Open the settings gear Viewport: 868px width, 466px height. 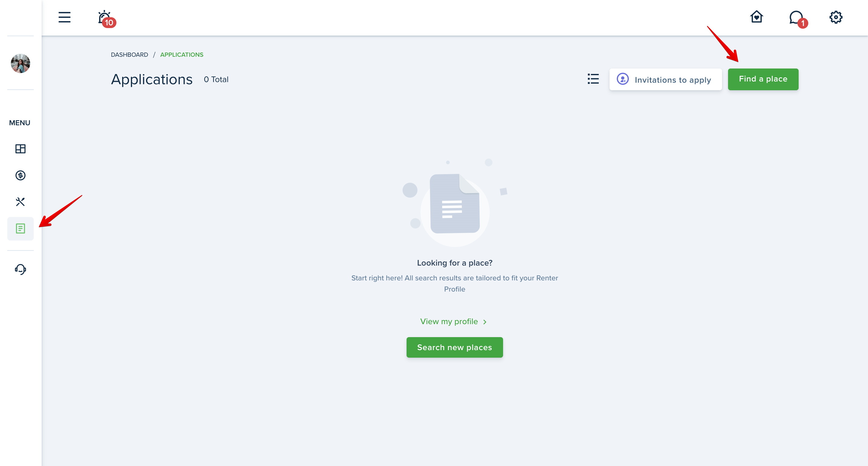(836, 17)
